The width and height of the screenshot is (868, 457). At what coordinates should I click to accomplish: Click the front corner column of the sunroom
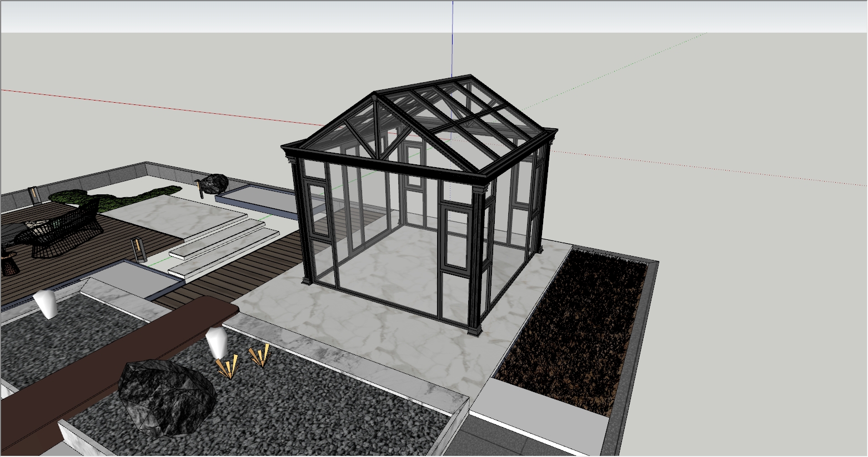click(x=476, y=261)
